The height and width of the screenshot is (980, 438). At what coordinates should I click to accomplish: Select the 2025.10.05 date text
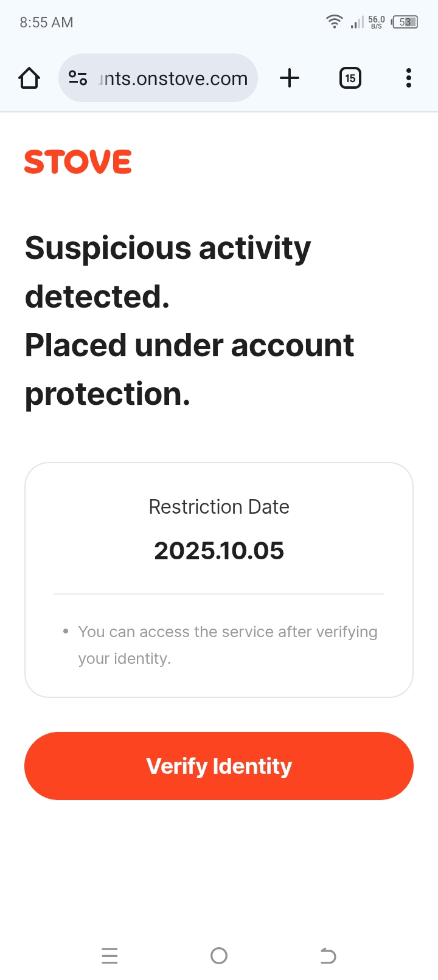pyautogui.click(x=219, y=551)
